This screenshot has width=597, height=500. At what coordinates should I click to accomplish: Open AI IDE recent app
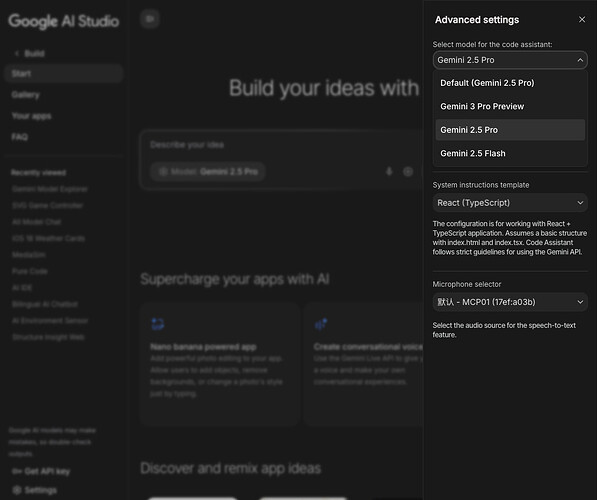point(22,288)
